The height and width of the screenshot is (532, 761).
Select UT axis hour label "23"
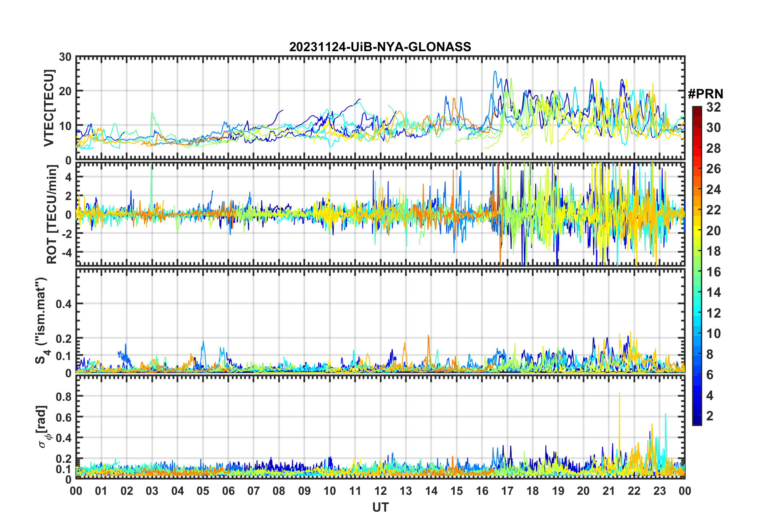pos(659,491)
